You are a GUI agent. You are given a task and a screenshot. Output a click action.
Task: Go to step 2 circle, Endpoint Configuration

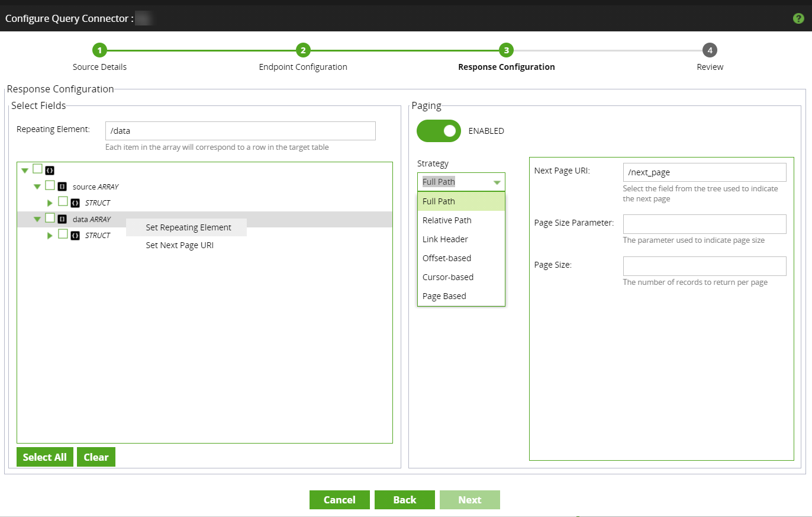coord(303,50)
